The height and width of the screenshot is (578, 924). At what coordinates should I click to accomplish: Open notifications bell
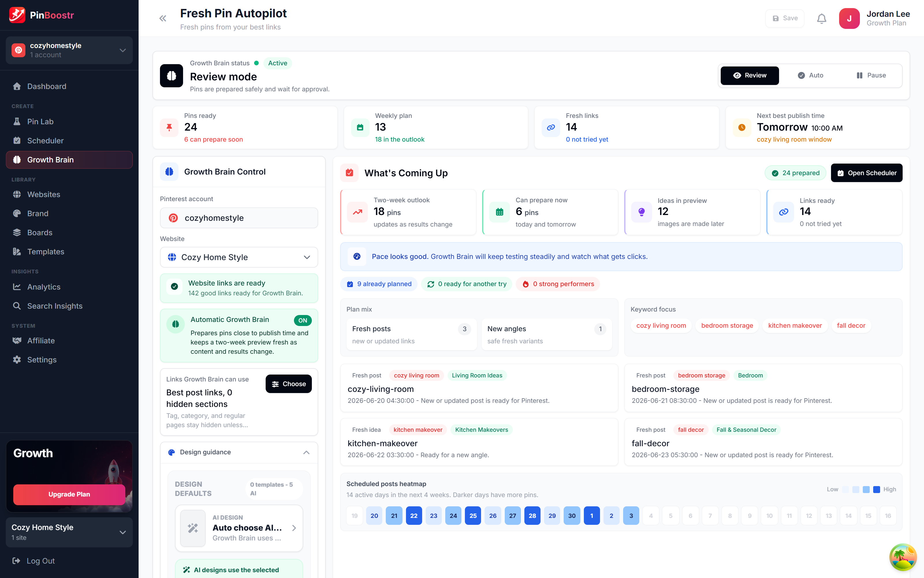pos(821,18)
